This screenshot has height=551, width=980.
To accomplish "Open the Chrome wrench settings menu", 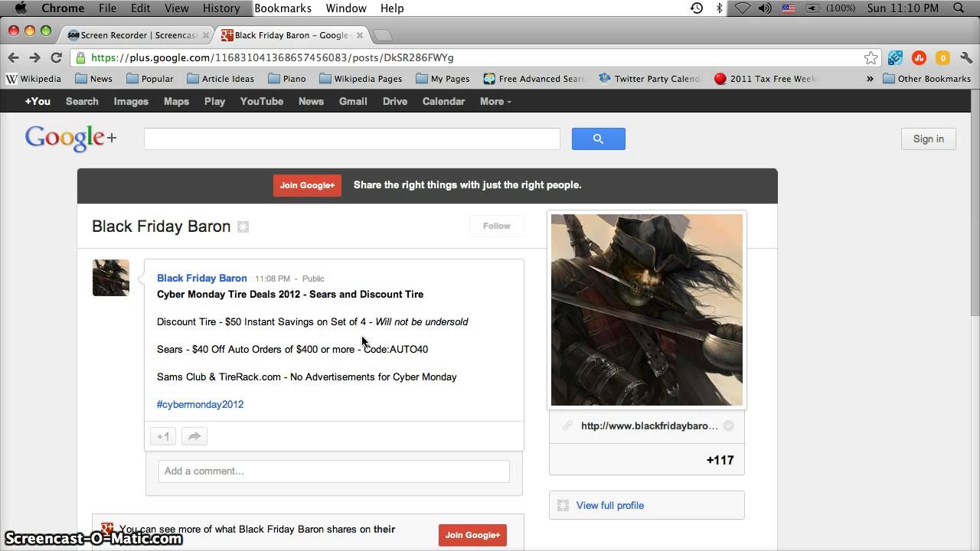I will coord(966,58).
